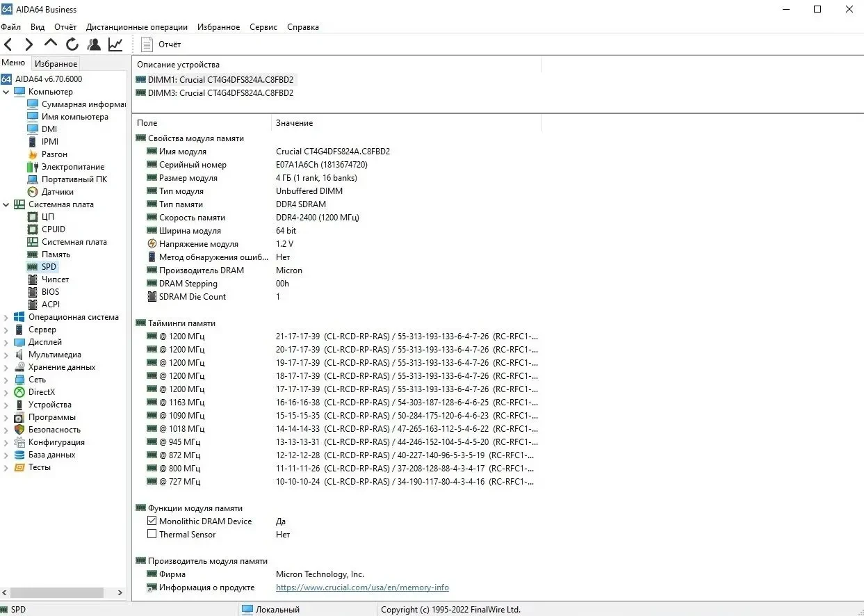Open the graph chart toolbar icon
The image size is (864, 616).
115,44
